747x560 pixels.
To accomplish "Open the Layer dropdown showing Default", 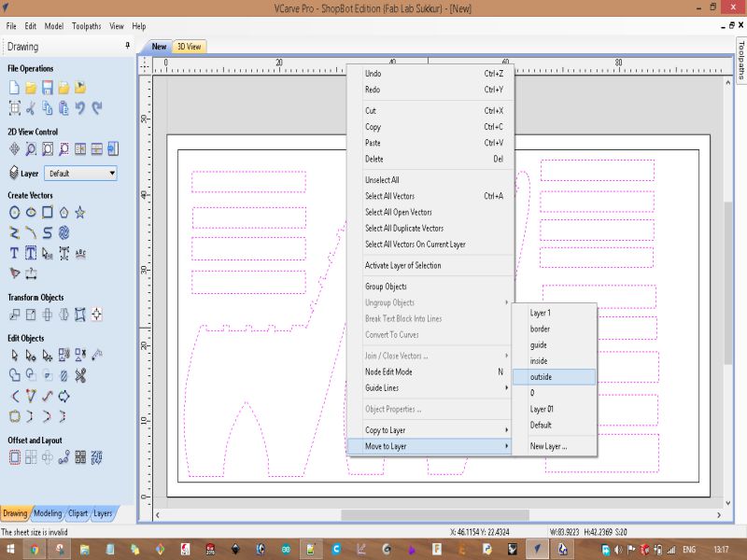I will coord(80,174).
